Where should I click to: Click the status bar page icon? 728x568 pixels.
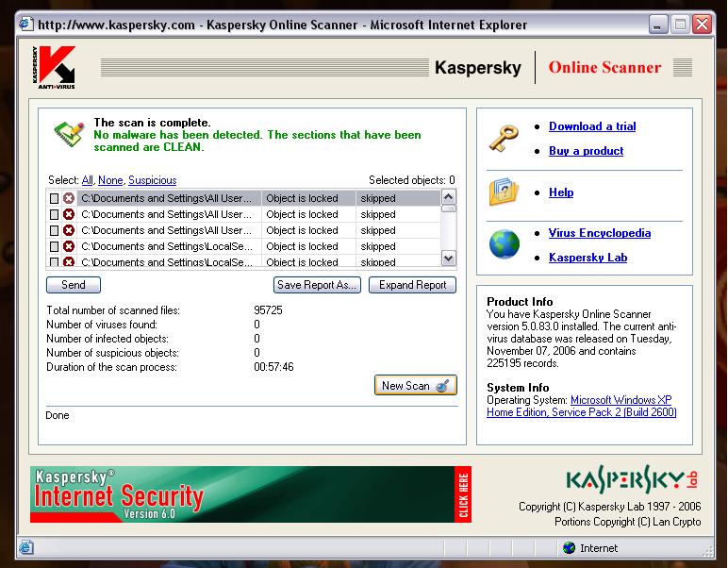(x=26, y=547)
